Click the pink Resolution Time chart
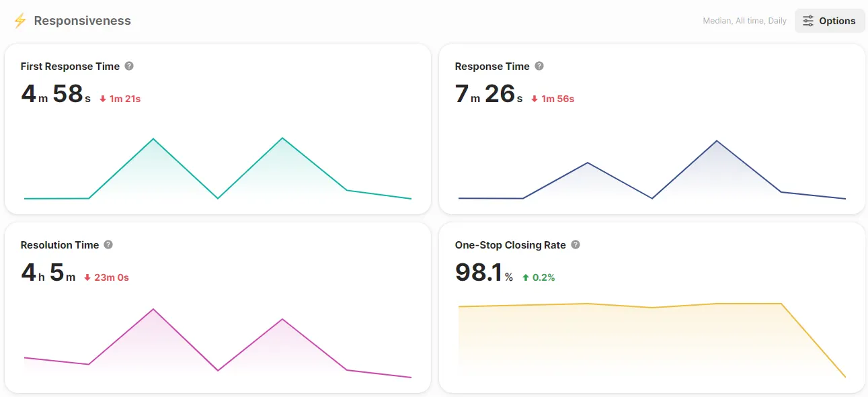The width and height of the screenshot is (868, 397). coord(218,343)
